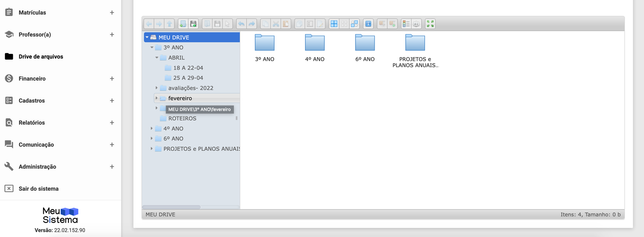
Task: Open Drive de arquivos in sidebar
Action: coord(41,57)
